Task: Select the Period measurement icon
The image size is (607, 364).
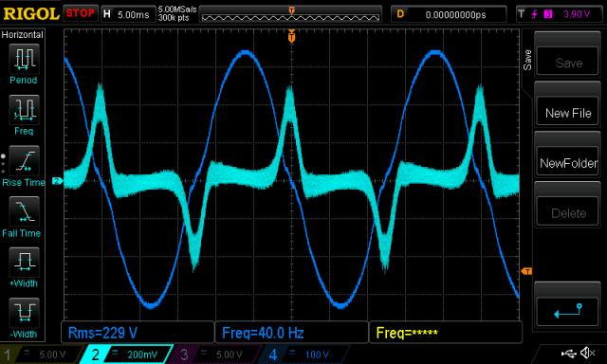Action: coord(24,59)
